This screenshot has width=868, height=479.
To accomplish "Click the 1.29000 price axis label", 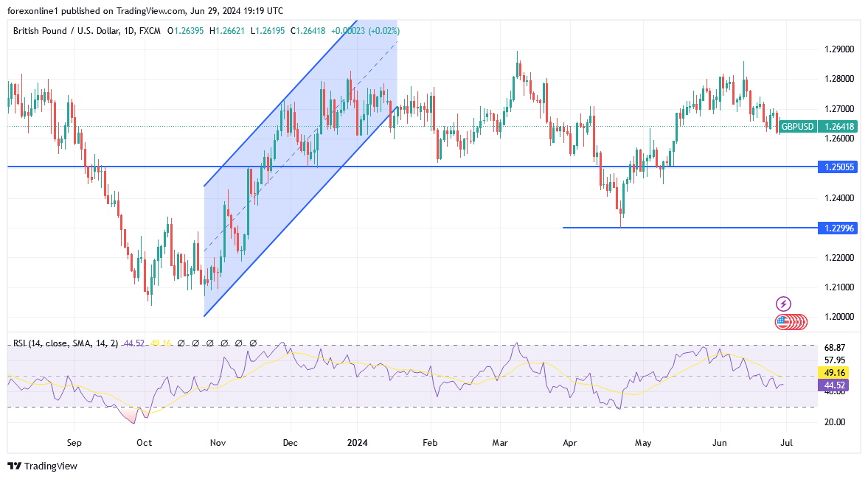I will pos(839,49).
